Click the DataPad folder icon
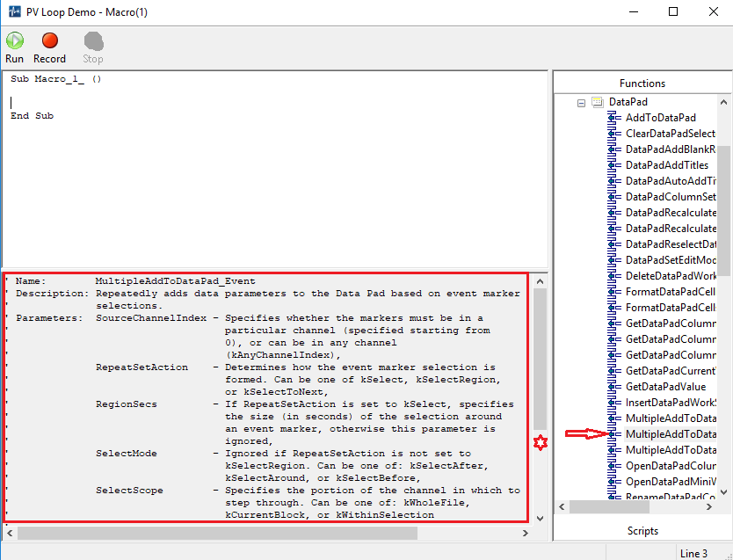 (x=598, y=102)
